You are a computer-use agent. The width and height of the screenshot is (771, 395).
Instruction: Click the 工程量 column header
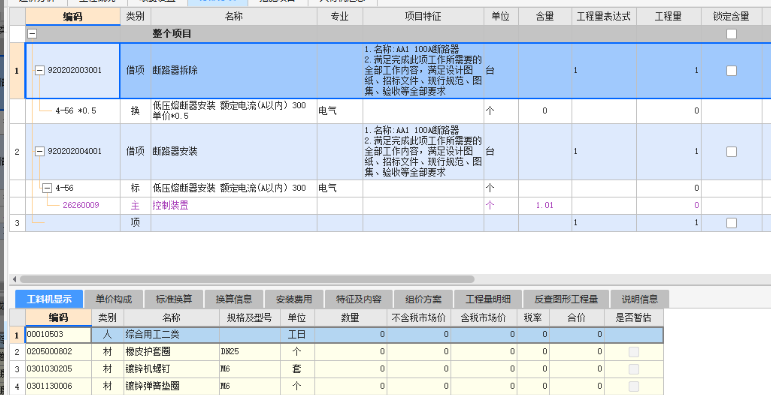click(x=669, y=17)
